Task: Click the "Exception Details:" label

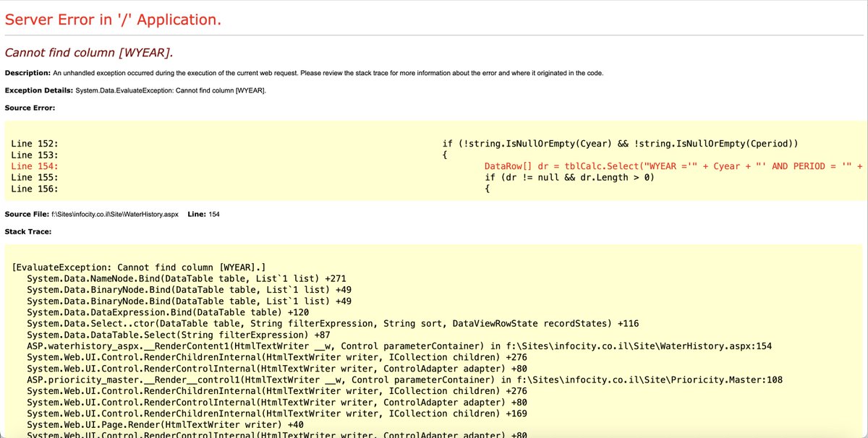Action: (39, 90)
